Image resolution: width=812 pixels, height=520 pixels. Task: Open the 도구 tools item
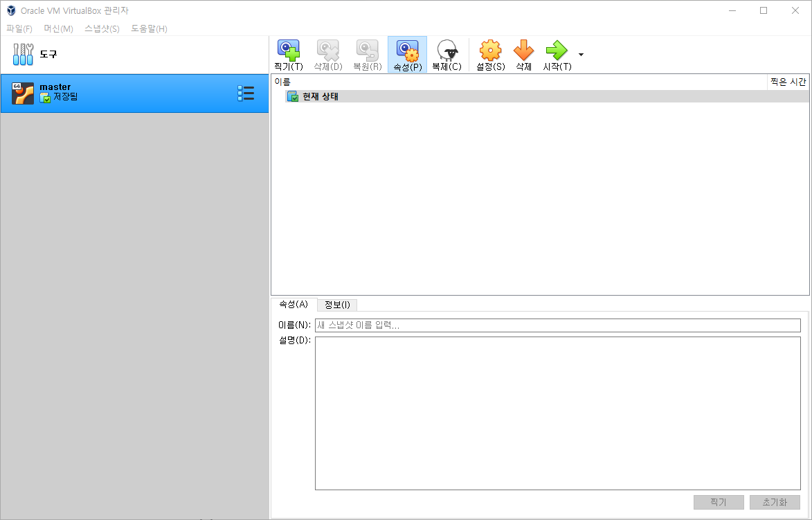[135, 55]
